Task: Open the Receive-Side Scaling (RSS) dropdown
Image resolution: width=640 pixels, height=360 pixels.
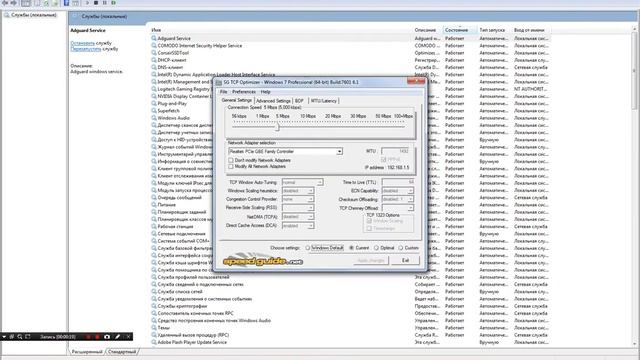Action: (311, 208)
